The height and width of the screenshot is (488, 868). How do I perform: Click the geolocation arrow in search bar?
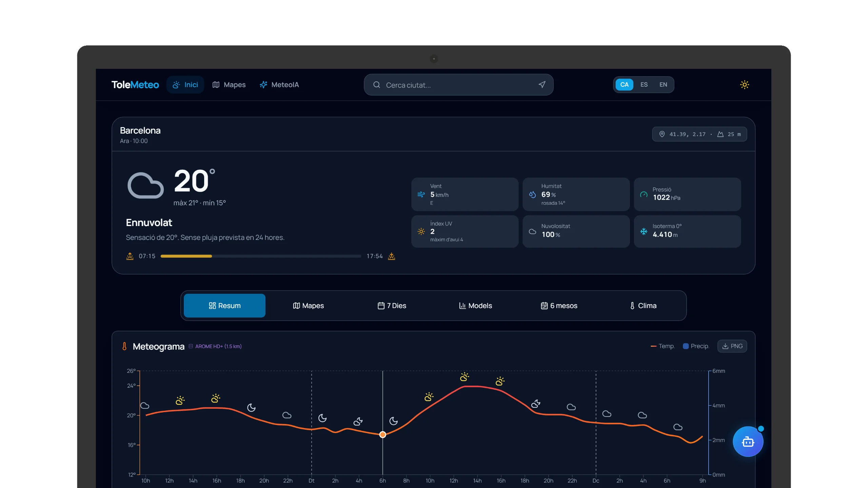[x=542, y=85]
